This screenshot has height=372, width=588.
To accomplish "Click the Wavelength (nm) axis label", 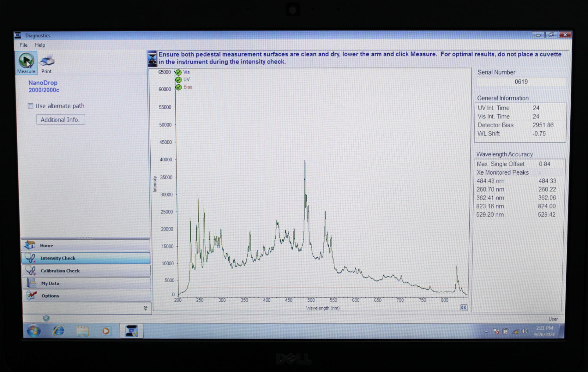I will point(323,308).
